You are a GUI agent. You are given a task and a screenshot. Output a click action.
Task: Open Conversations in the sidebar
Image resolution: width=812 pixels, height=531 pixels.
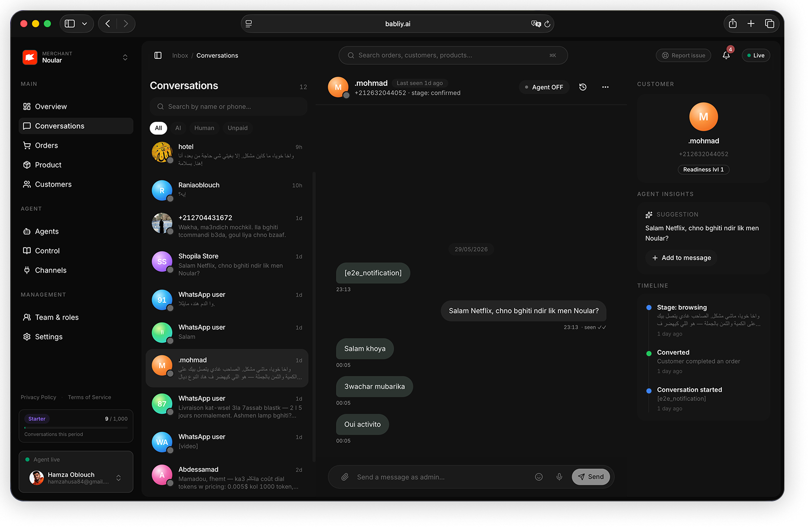click(76, 126)
